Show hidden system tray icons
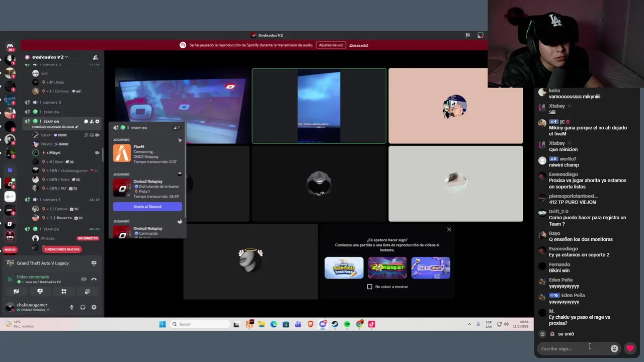 coord(469,324)
